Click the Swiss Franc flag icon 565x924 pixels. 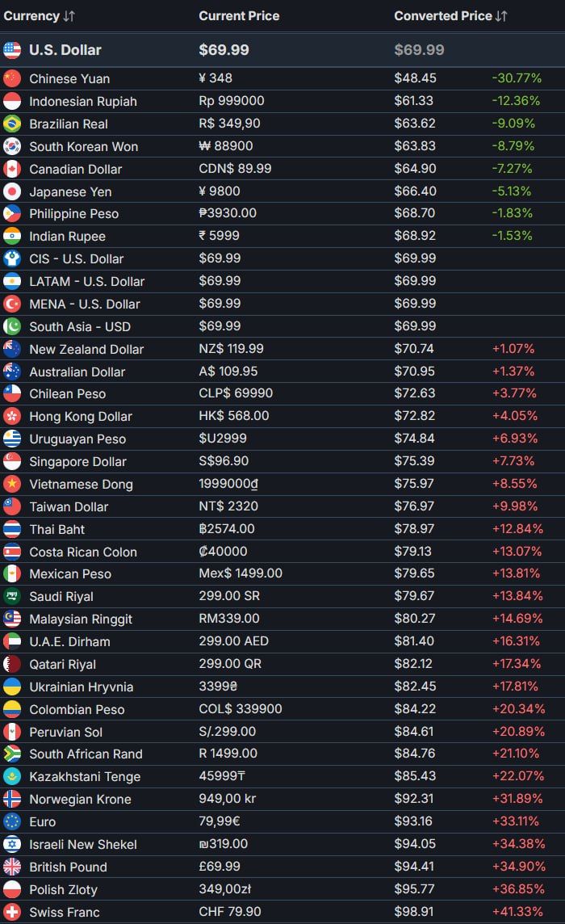pyautogui.click(x=12, y=912)
